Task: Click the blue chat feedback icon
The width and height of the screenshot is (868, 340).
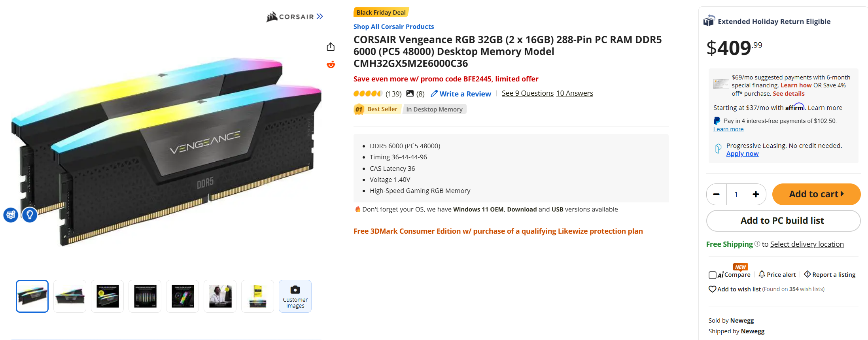Action: point(11,215)
